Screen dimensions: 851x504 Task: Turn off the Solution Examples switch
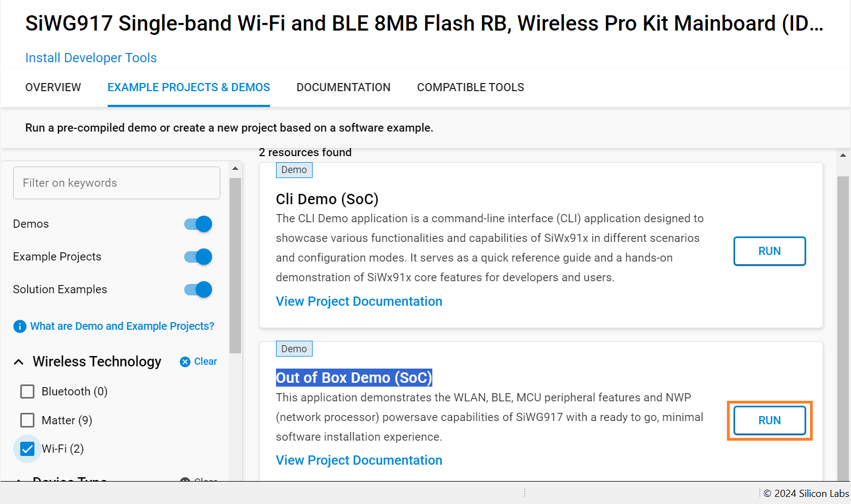198,289
